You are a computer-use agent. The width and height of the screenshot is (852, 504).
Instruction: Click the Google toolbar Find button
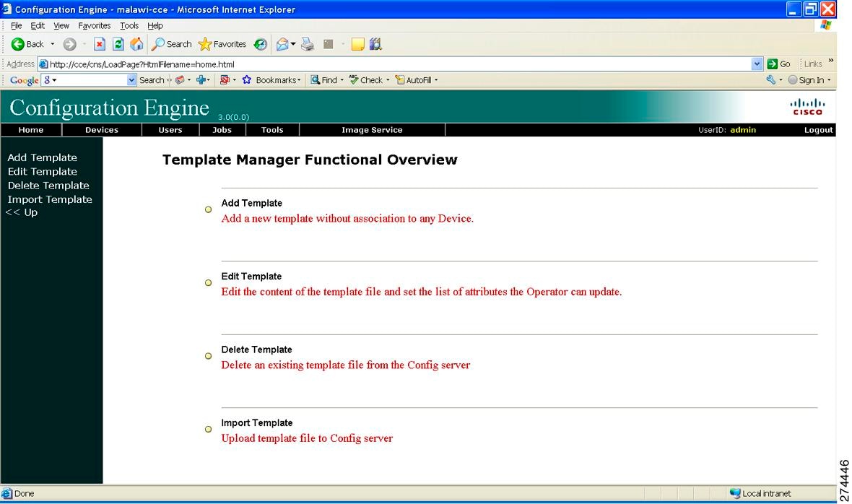point(324,80)
